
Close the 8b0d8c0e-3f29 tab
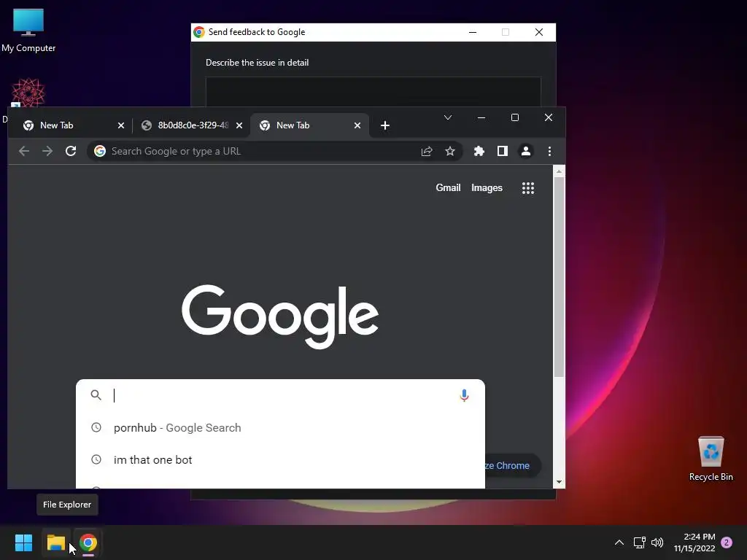239,125
